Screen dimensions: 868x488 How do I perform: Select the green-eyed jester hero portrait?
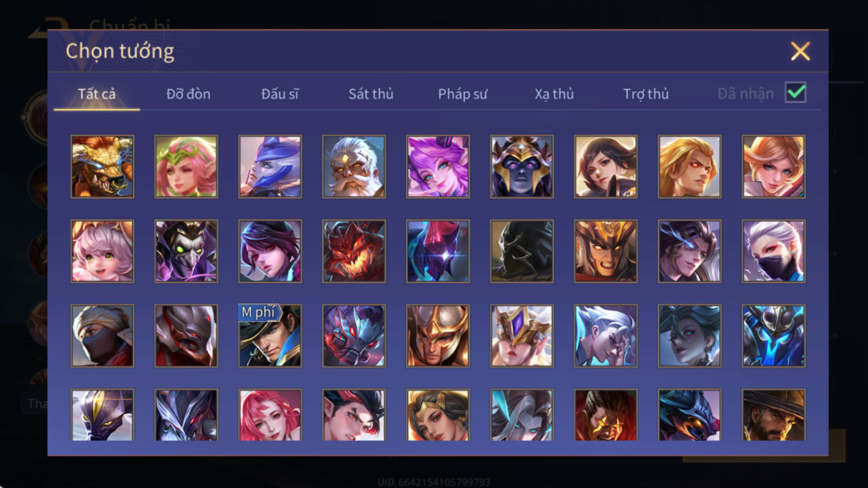click(186, 251)
